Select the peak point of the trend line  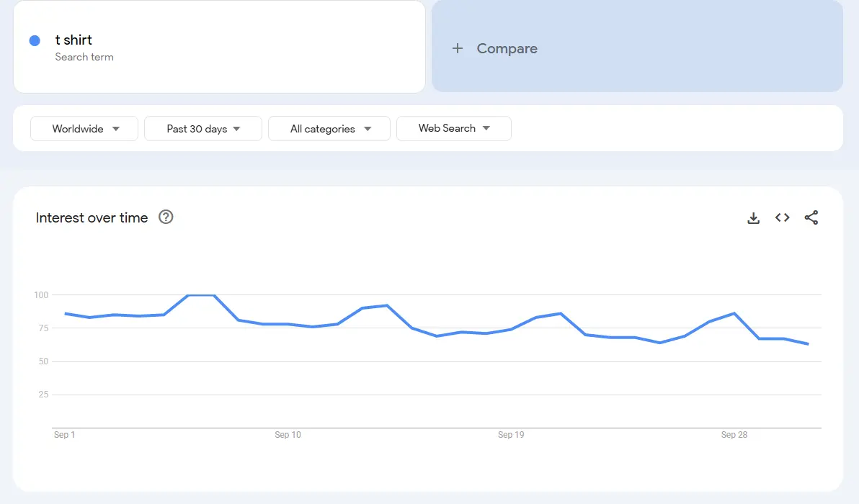[x=200, y=294]
